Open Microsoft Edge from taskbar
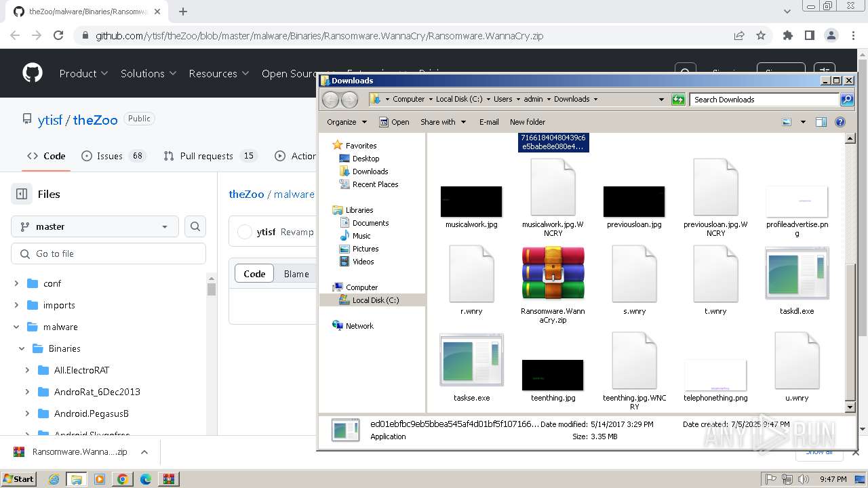 click(146, 479)
